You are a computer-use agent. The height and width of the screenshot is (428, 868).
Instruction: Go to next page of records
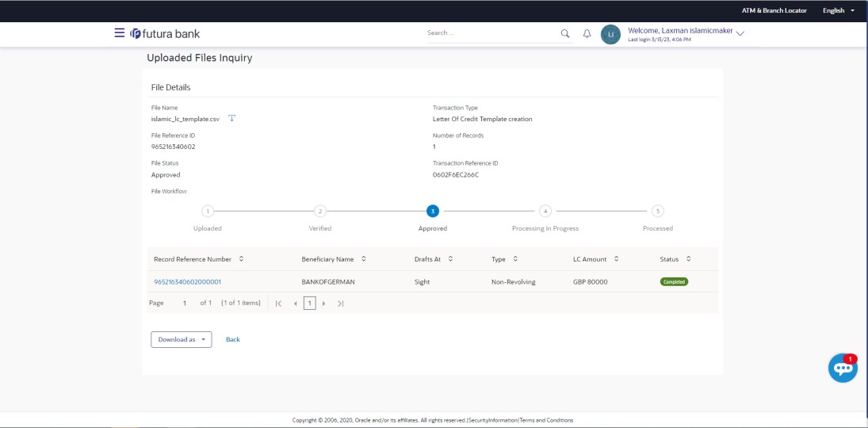pos(324,304)
